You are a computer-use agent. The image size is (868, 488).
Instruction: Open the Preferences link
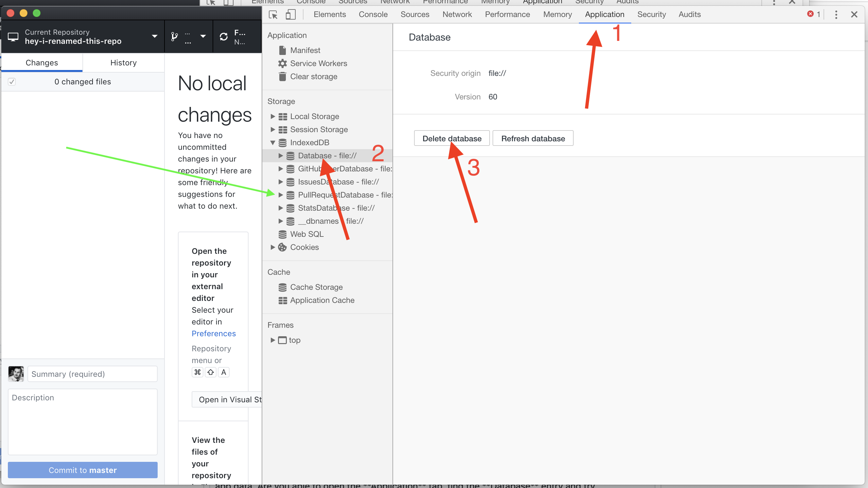coord(214,333)
